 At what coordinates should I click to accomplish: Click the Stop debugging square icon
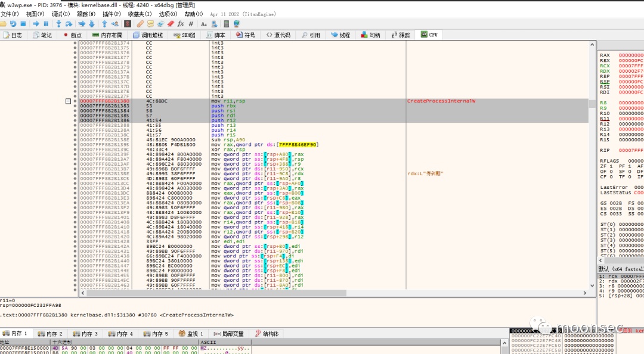click(23, 24)
